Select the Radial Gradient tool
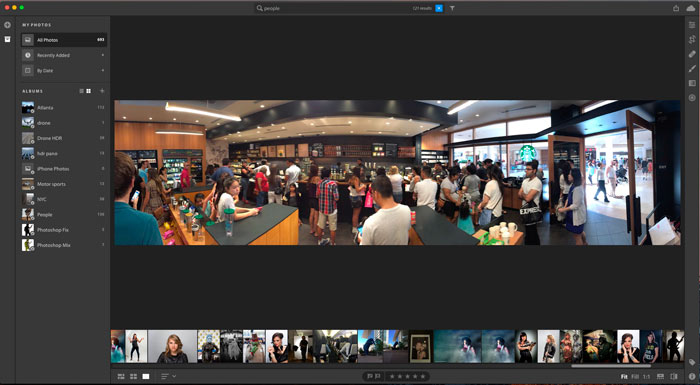Viewport: 700px width, 385px height. coord(692,97)
